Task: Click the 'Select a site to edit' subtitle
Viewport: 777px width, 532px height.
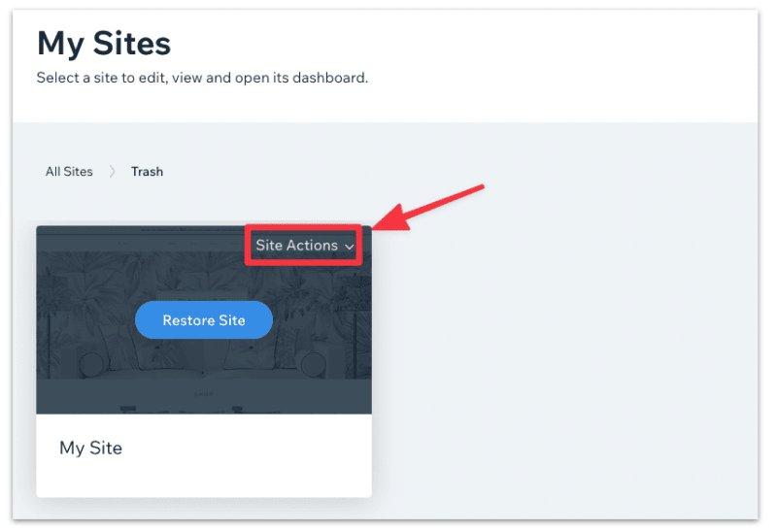Action: click(x=202, y=77)
